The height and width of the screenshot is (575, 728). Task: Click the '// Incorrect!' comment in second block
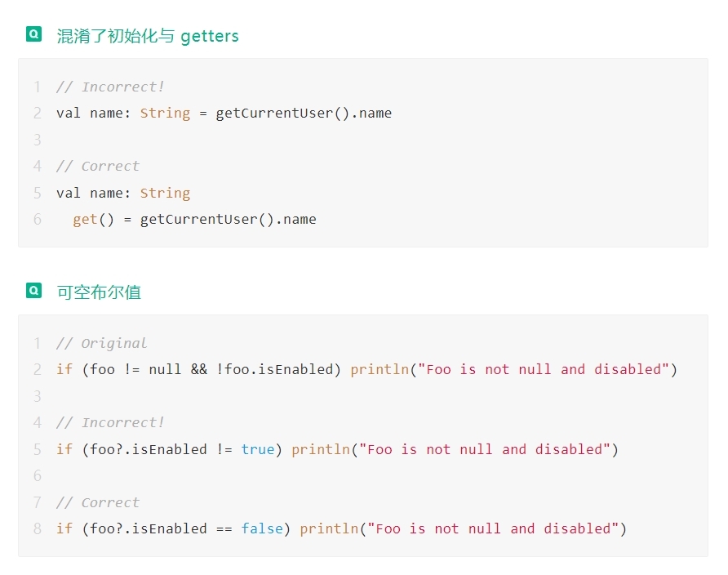(110, 422)
